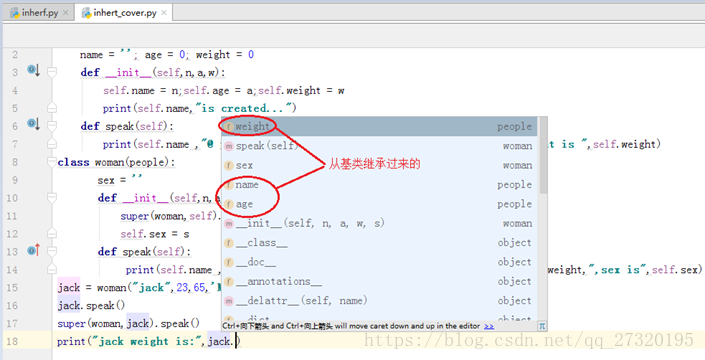Collapse the __init__ method on line 3
The width and height of the screenshot is (705, 360).
tap(52, 72)
